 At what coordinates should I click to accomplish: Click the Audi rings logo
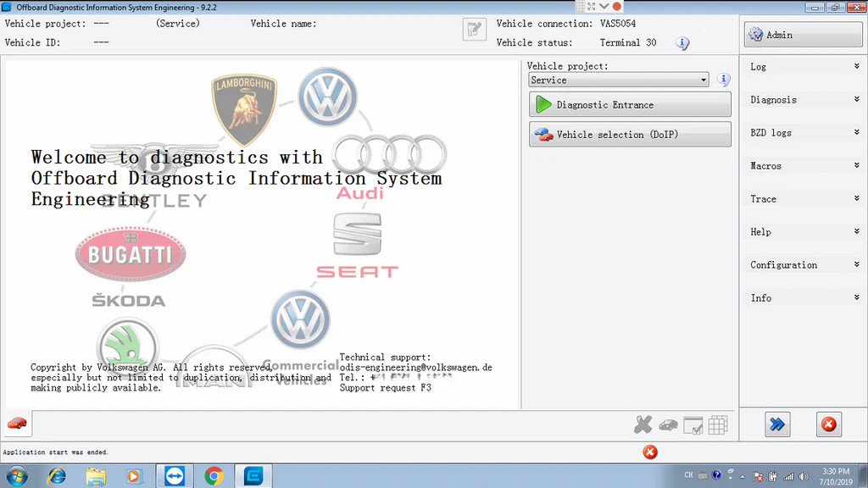tap(390, 154)
